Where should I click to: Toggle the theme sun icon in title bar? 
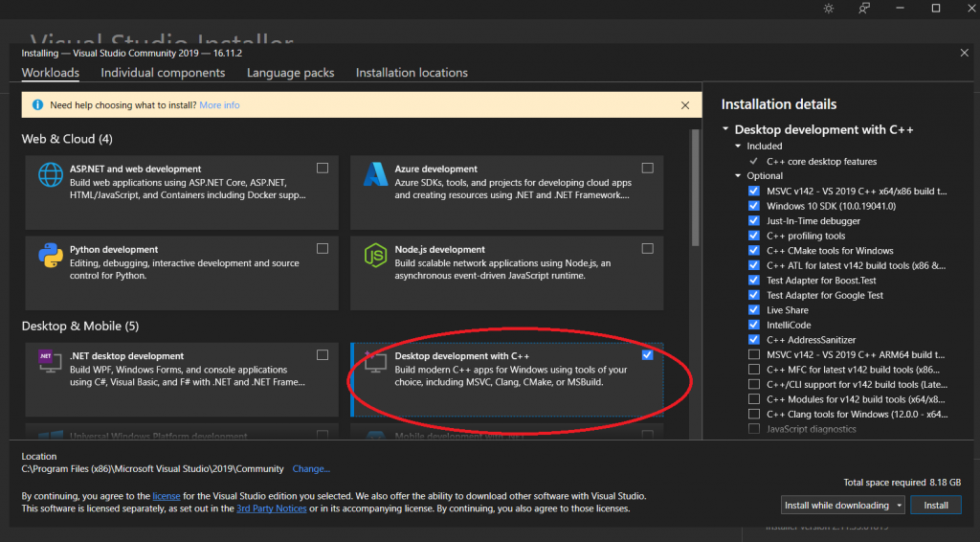tap(828, 8)
